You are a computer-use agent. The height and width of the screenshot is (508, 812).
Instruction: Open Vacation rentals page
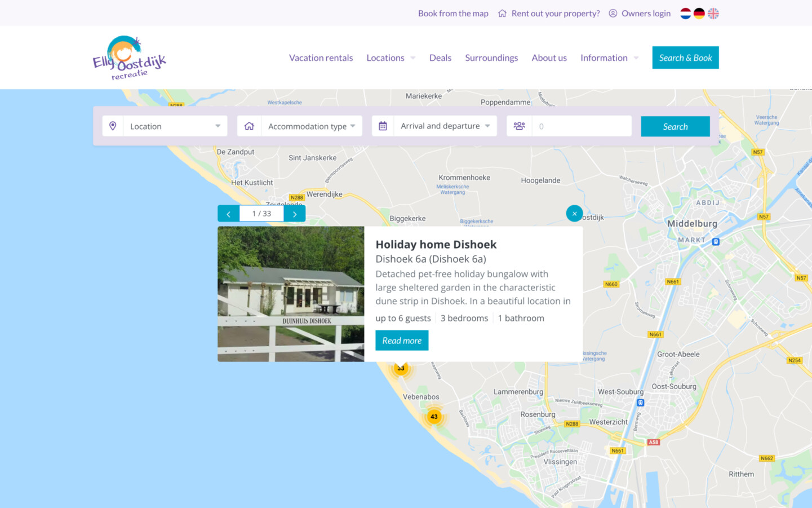coord(321,58)
